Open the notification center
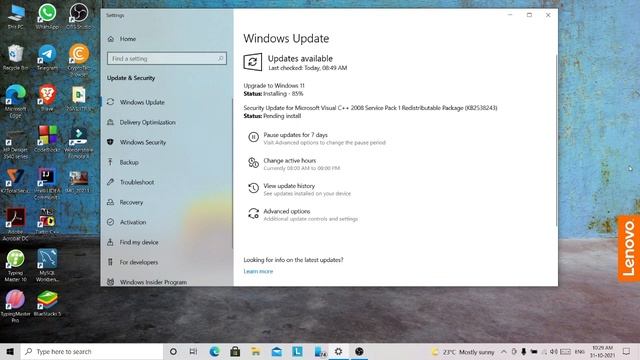 tap(627, 351)
